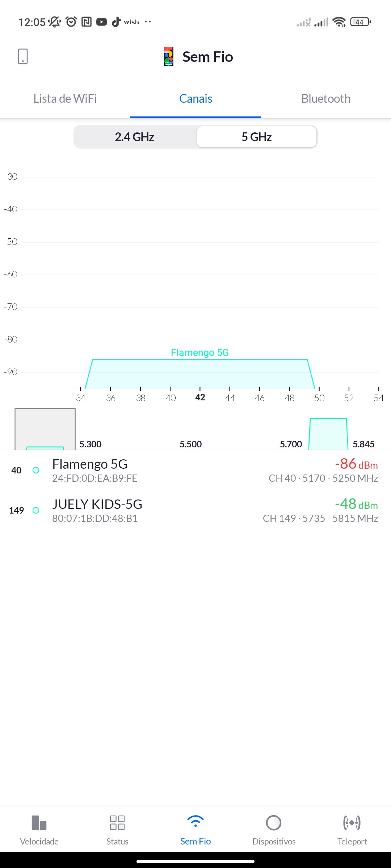Open JUELY KIDS-5G network entry
This screenshot has height=868, width=391.
coord(195,510)
